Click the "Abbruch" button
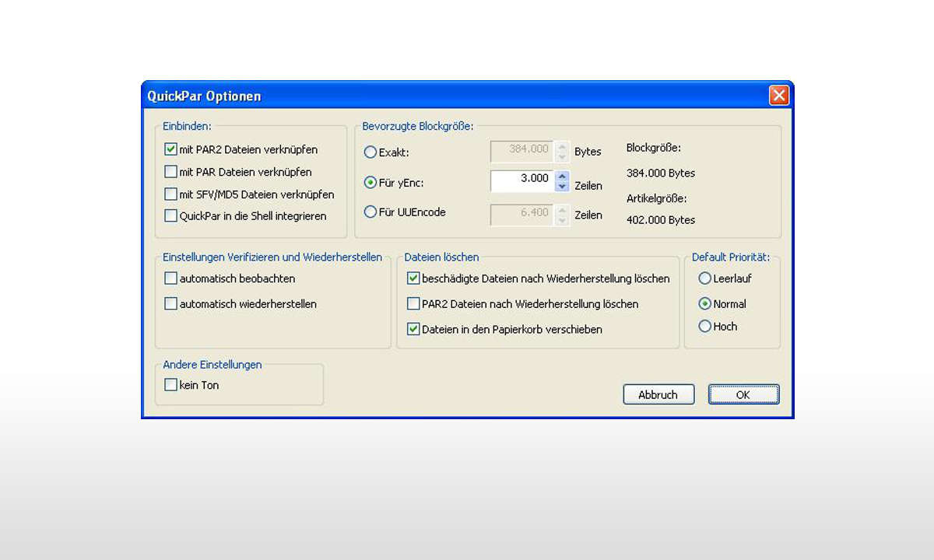 coord(658,394)
